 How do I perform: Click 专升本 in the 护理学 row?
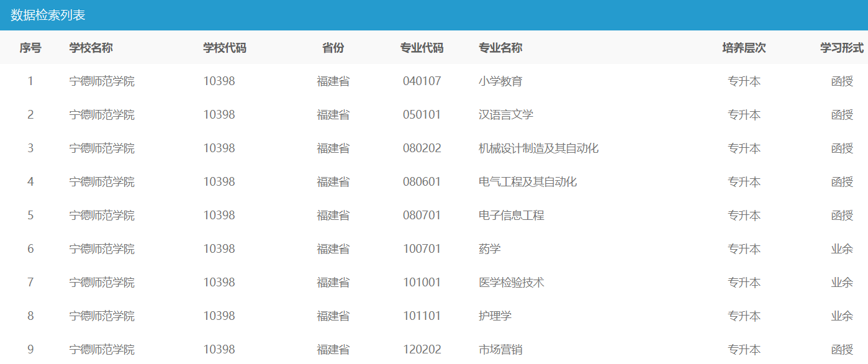click(744, 316)
